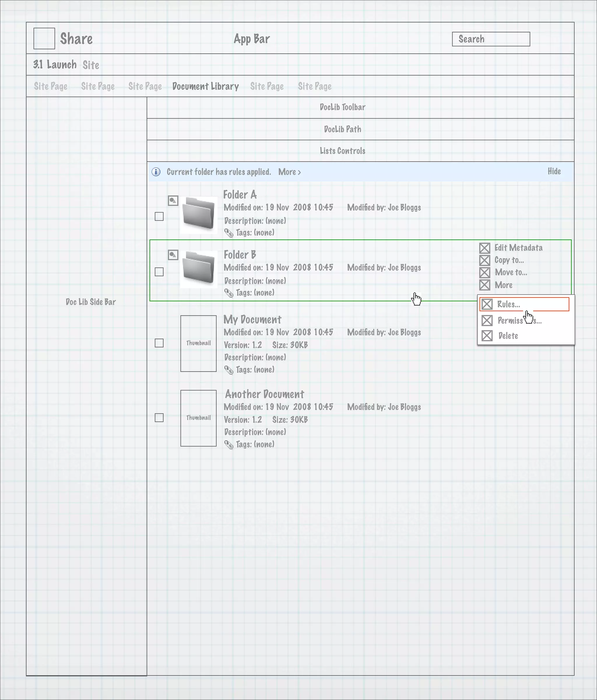Enable the Another Document checkbox
This screenshot has width=597, height=700.
159,418
